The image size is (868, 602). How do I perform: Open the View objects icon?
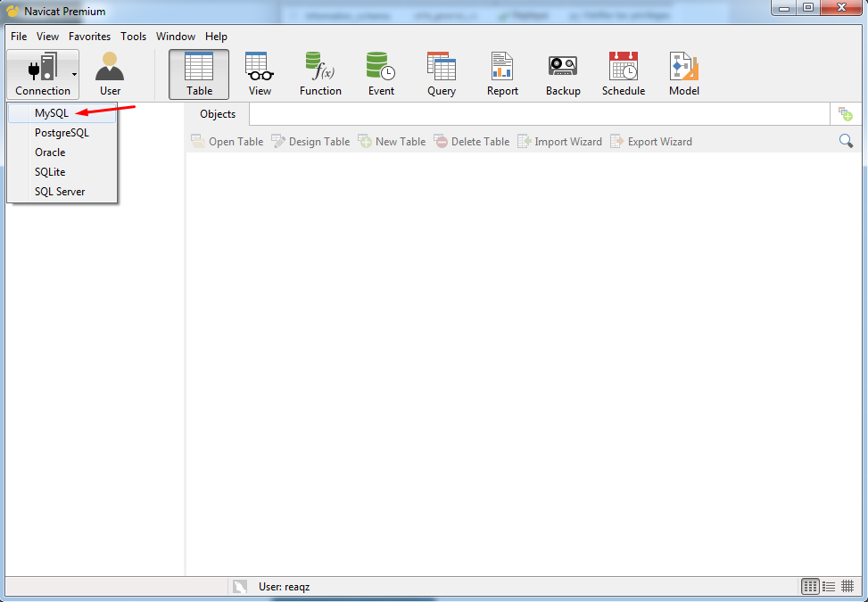[260, 74]
